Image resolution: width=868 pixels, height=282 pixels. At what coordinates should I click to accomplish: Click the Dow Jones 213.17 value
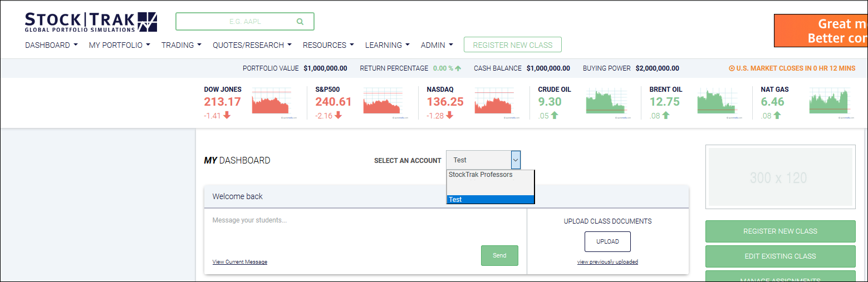point(223,102)
